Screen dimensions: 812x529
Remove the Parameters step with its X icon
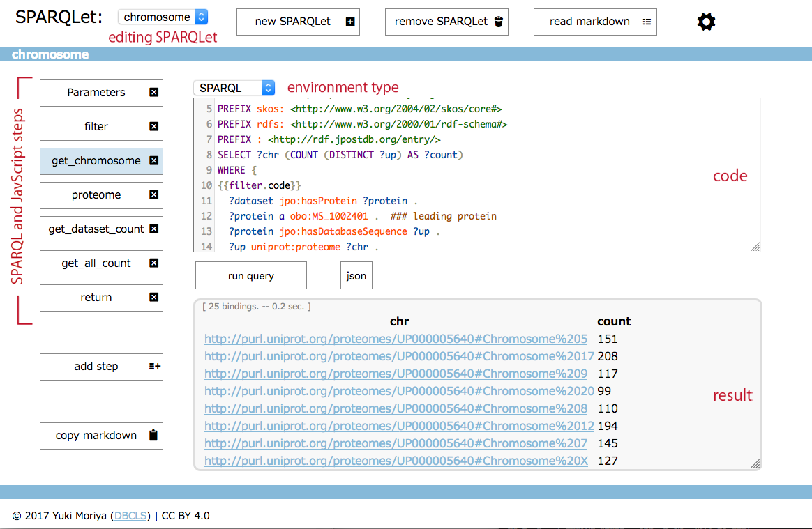154,93
